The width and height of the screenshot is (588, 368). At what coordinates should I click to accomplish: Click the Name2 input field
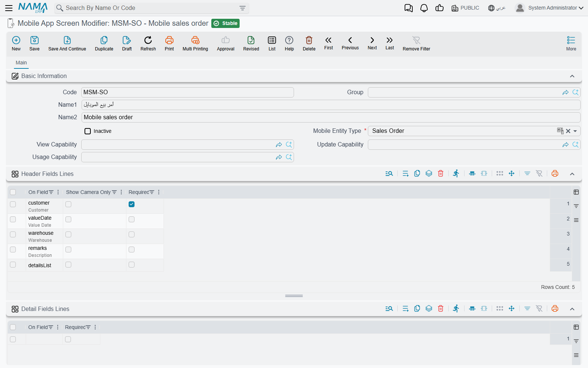(x=331, y=117)
